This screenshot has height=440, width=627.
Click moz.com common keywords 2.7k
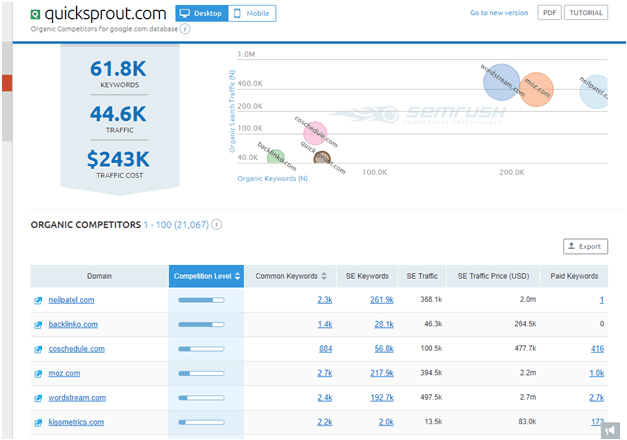[x=325, y=373]
